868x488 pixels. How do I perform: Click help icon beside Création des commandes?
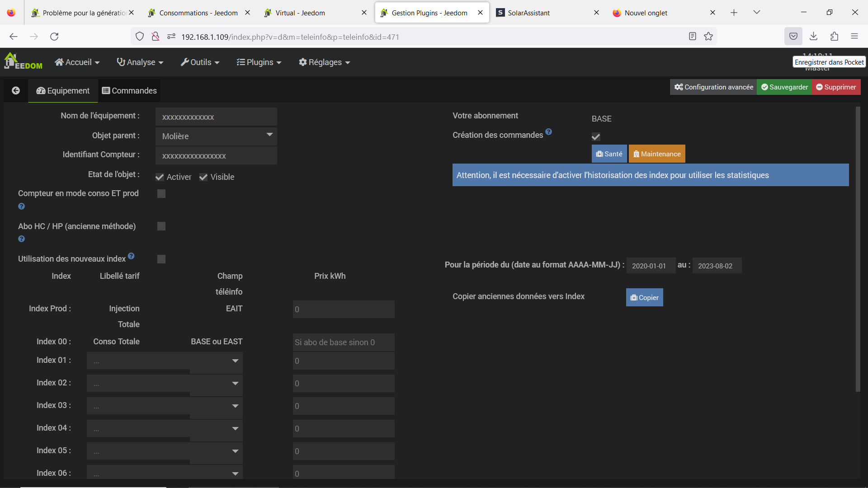coord(548,132)
